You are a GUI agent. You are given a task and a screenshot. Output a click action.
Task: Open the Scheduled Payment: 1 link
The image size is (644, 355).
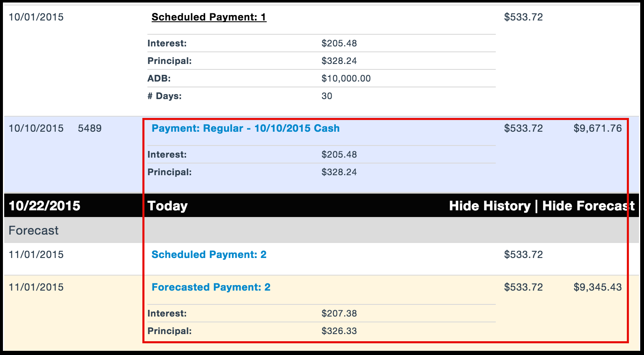tap(209, 17)
